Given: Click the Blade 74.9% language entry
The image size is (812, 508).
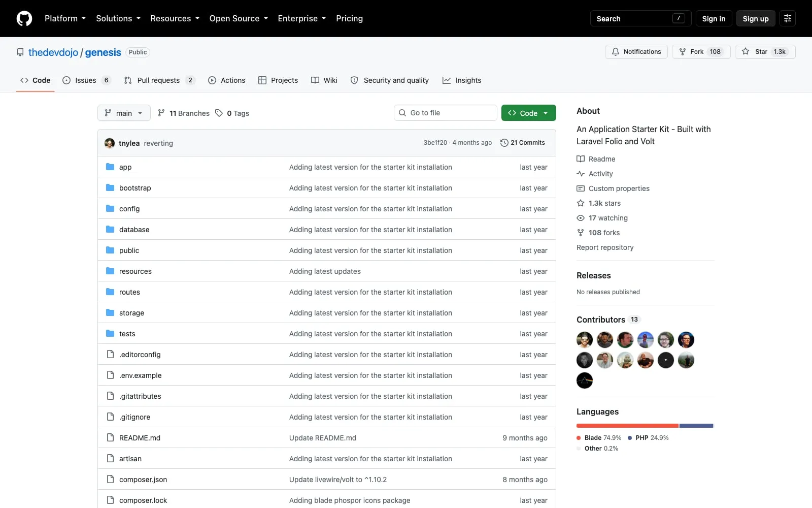Looking at the screenshot, I should pyautogui.click(x=599, y=437).
